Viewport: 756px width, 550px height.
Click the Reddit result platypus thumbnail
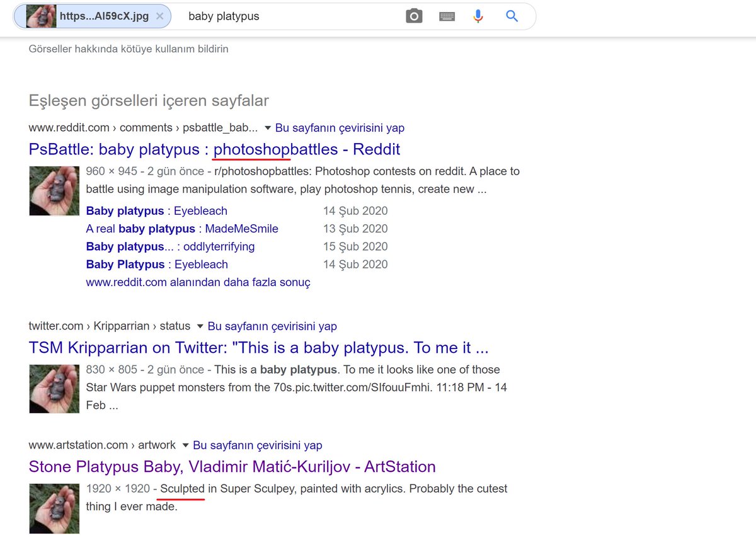click(x=54, y=191)
